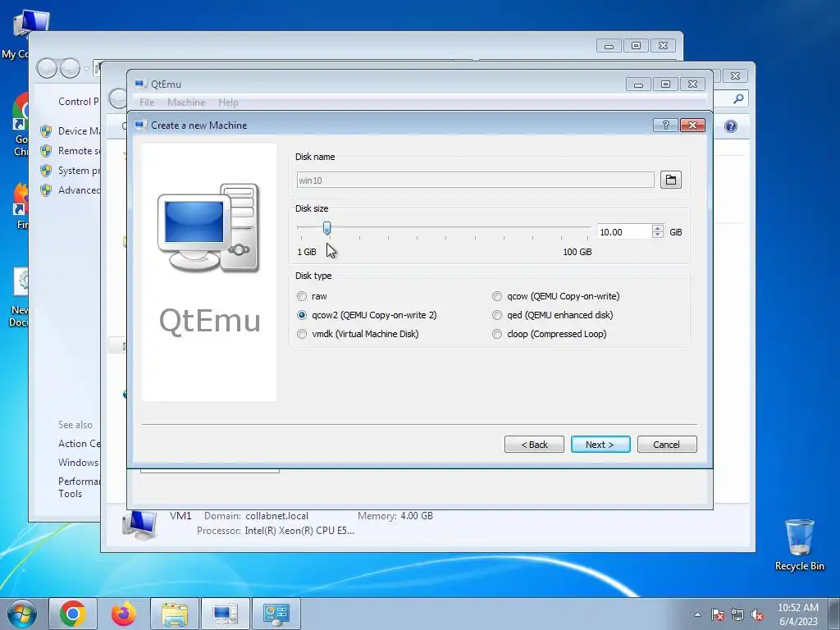This screenshot has height=630, width=840.
Task: Open Windows Explorer from the taskbar
Action: click(175, 614)
